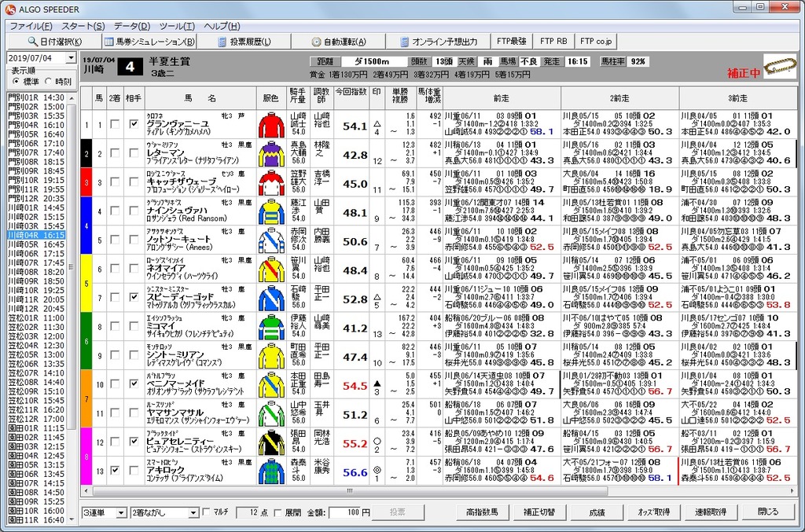Viewport: 805px width, 532px height.
Task: Click the FTP最強 toolbar button
Action: (x=511, y=41)
